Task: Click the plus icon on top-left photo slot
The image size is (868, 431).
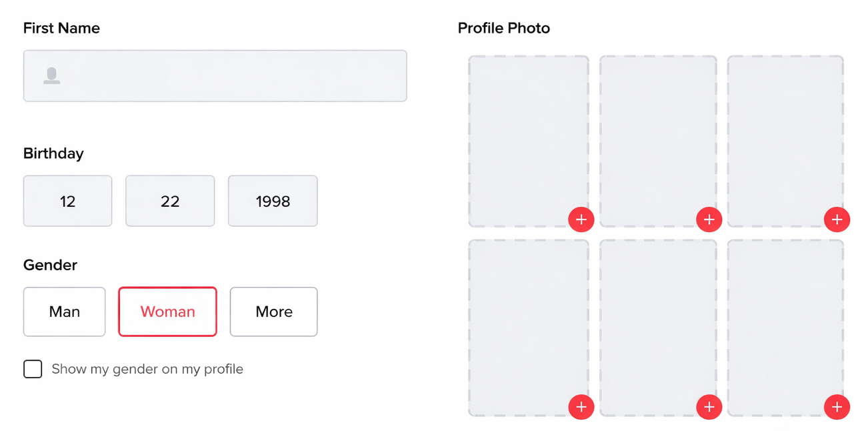Action: pos(581,220)
